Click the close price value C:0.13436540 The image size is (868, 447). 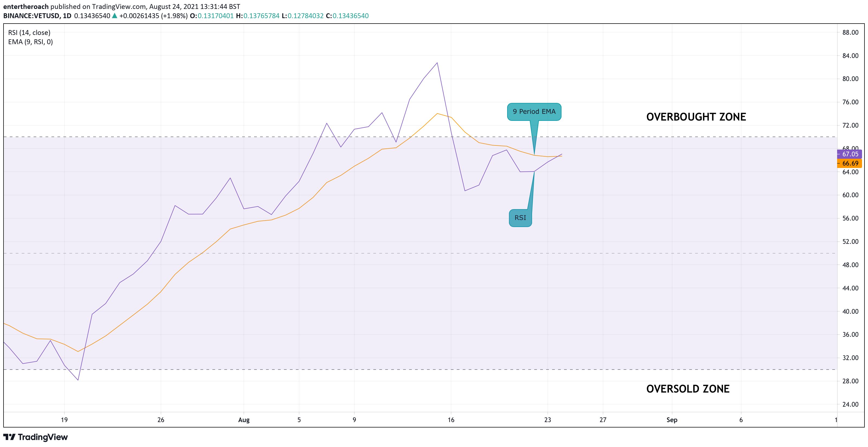(347, 16)
